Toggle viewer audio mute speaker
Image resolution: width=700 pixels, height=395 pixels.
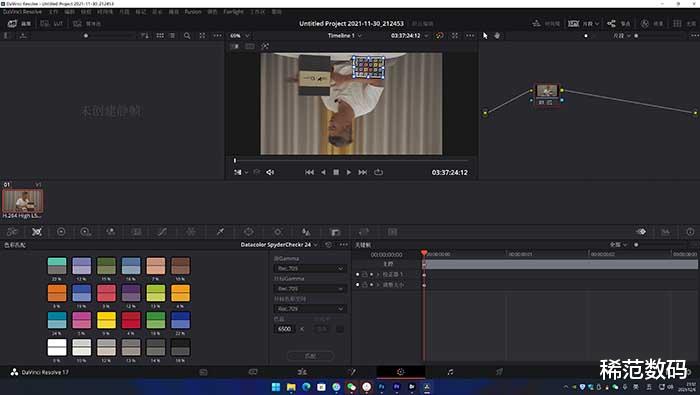click(x=270, y=172)
